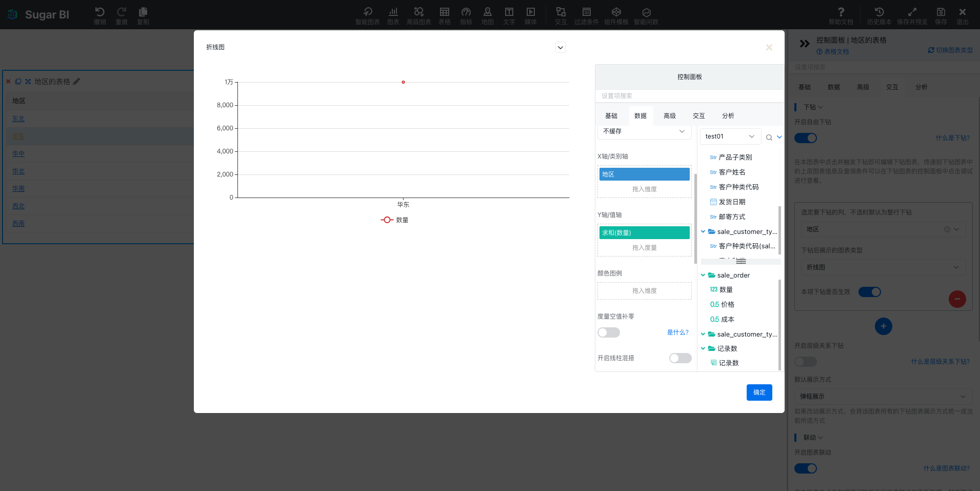Click the 数量 legend marker below chart
Image resolution: width=980 pixels, height=491 pixels.
pyautogui.click(x=387, y=220)
